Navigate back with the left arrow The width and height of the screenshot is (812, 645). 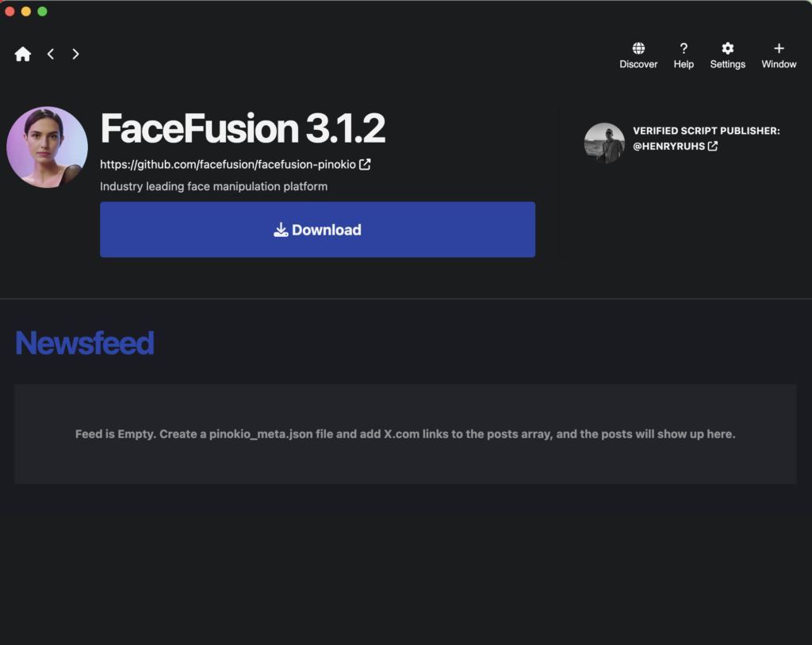[51, 54]
